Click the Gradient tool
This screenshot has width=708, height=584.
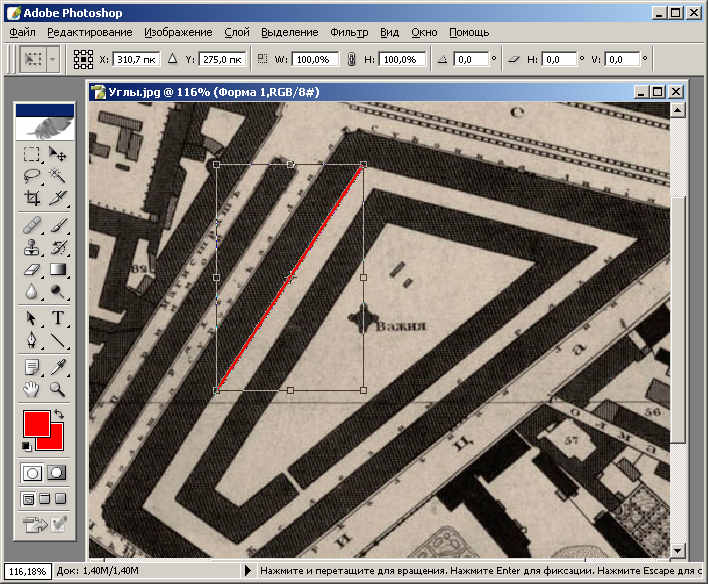point(58,270)
